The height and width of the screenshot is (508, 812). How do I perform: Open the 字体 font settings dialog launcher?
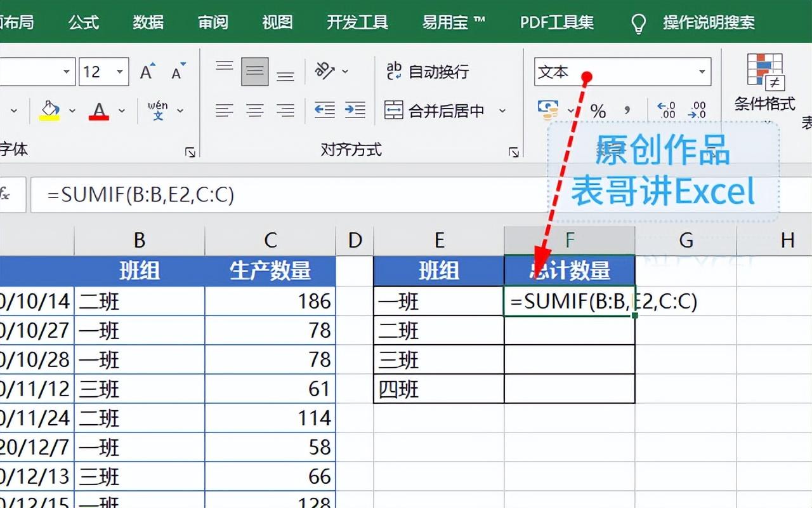pyautogui.click(x=190, y=152)
